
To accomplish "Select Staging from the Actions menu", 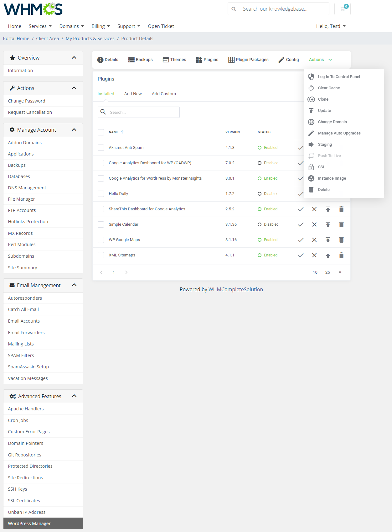I will tap(325, 145).
